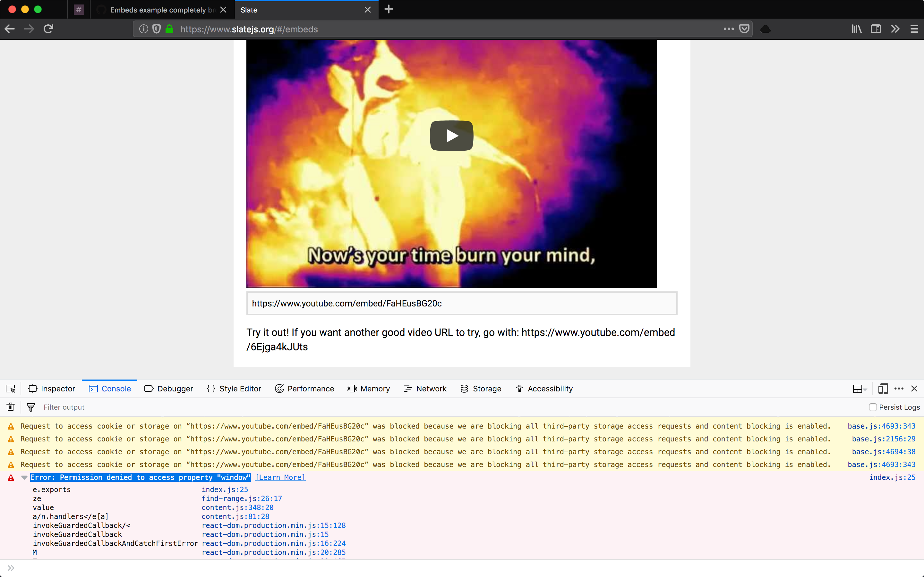
Task: Save the page to Pocket
Action: click(x=744, y=29)
